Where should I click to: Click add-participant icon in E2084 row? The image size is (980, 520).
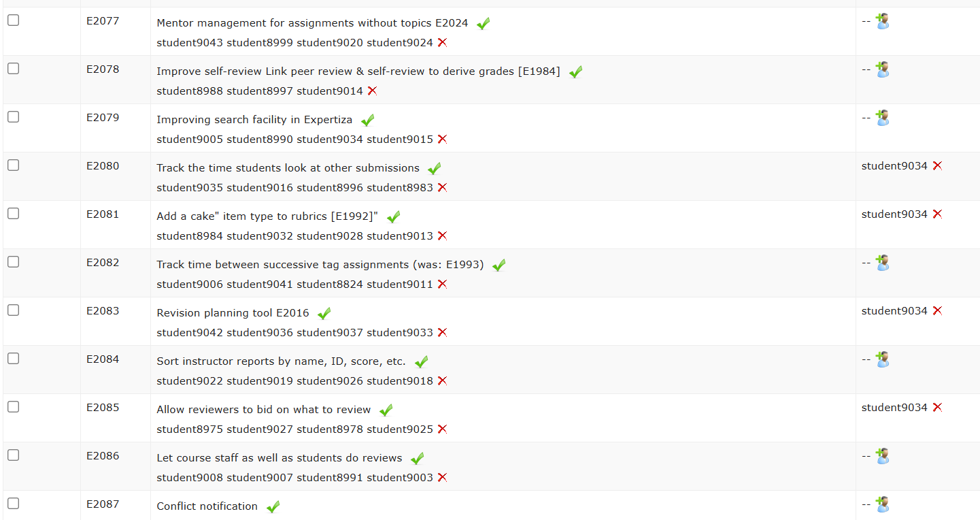882,360
